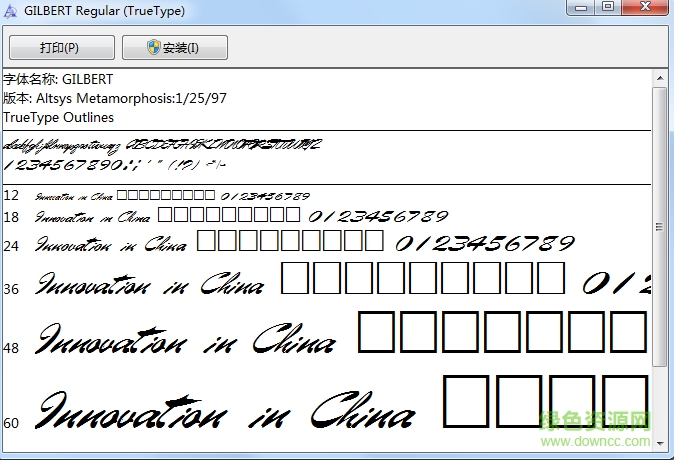
Task: Click the vertical scrollbar thumb
Action: [660, 227]
